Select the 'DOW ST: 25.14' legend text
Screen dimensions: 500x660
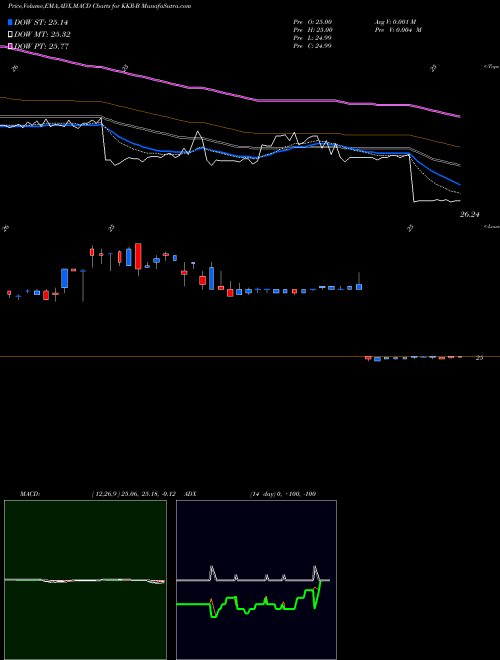pos(41,22)
